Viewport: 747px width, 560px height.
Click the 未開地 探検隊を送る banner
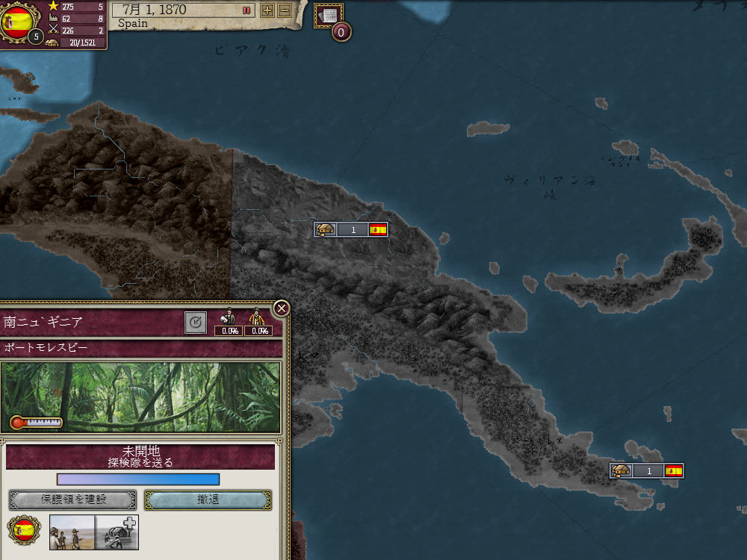(140, 457)
